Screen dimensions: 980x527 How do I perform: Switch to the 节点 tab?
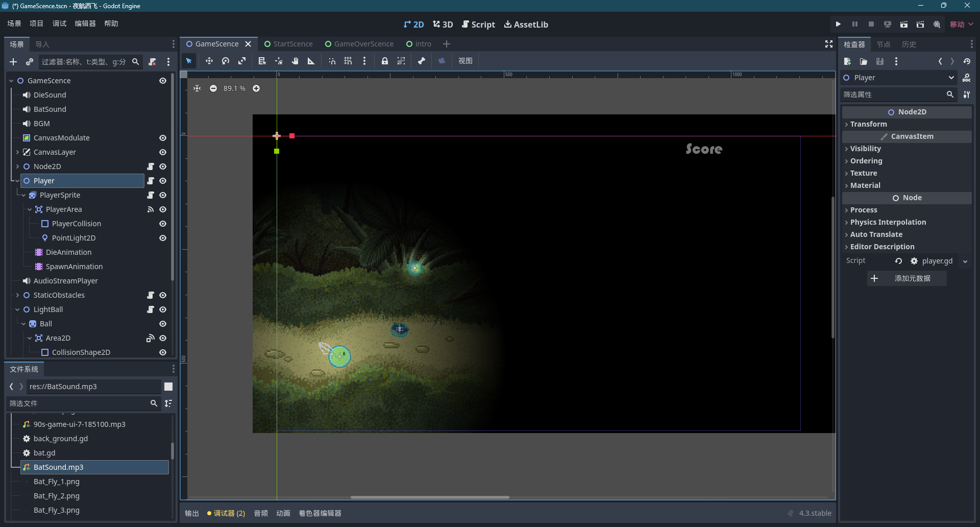(884, 44)
